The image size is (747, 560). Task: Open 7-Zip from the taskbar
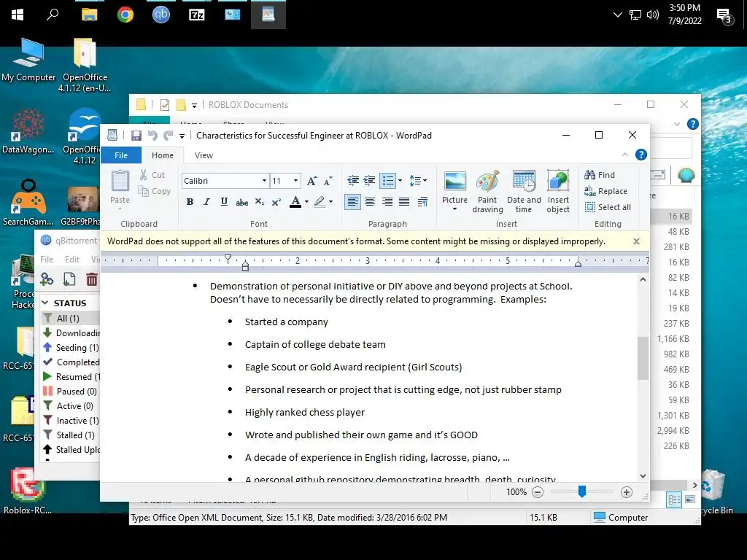197,15
